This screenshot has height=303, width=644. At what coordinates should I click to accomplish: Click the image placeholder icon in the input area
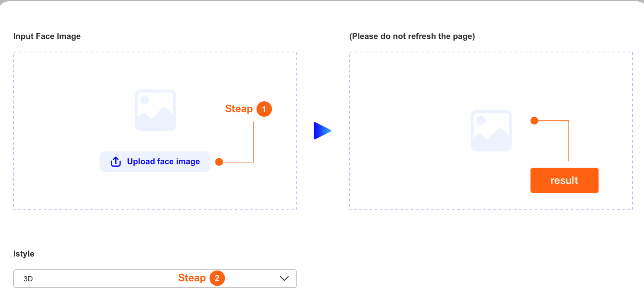click(x=155, y=110)
